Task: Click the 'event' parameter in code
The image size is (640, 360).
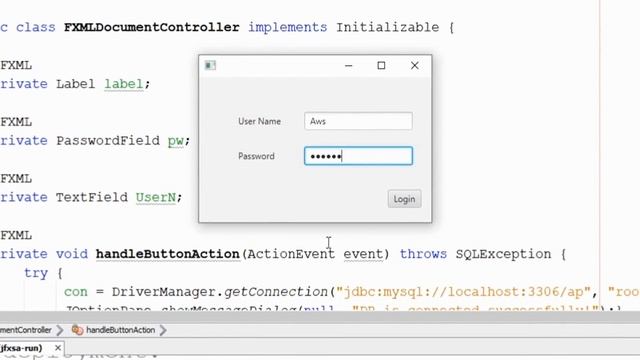Action: [363, 254]
